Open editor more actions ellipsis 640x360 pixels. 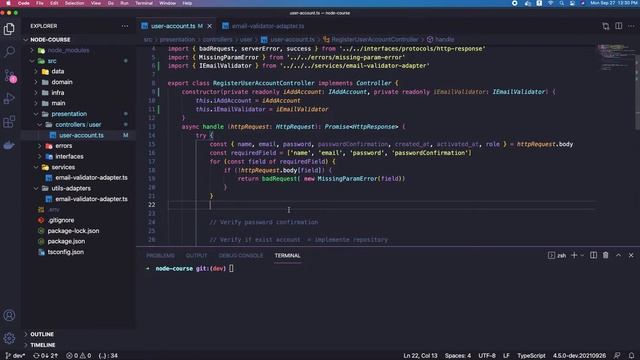pos(631,26)
